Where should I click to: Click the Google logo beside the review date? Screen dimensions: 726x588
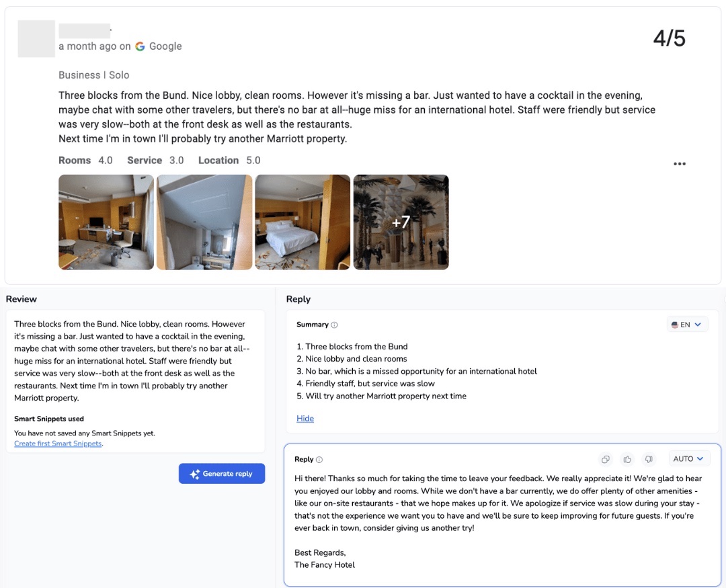139,46
